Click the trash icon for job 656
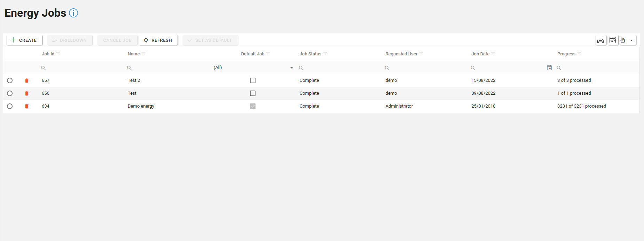The image size is (644, 241). pyautogui.click(x=27, y=93)
